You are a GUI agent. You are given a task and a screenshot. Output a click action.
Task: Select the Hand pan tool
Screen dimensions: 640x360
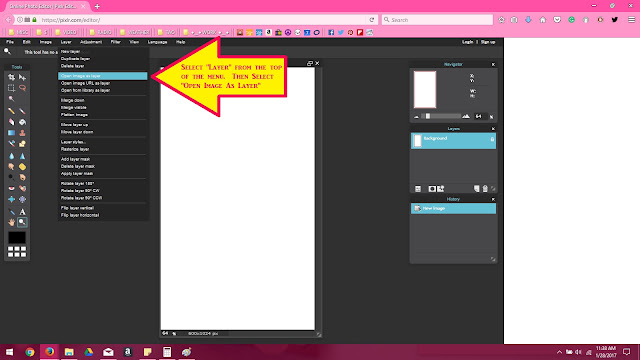click(x=11, y=222)
